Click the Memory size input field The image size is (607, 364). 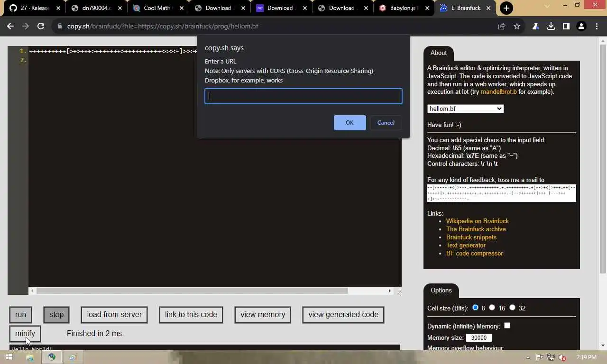point(479,338)
